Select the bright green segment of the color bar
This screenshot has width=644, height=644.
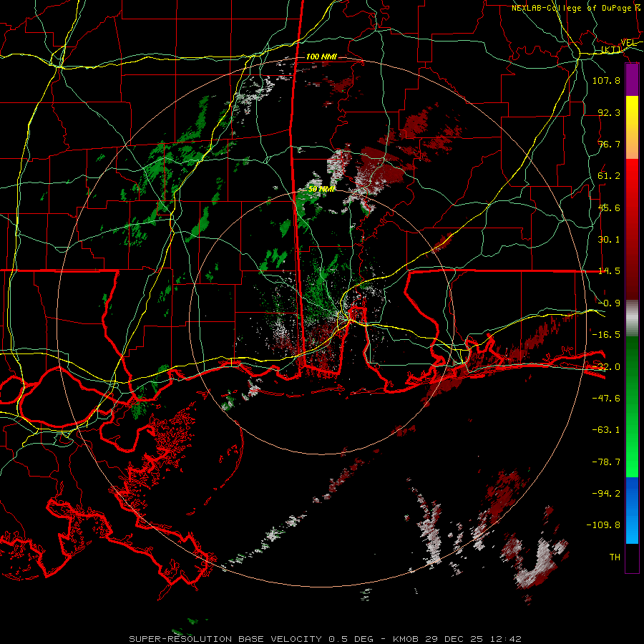[x=632, y=456]
